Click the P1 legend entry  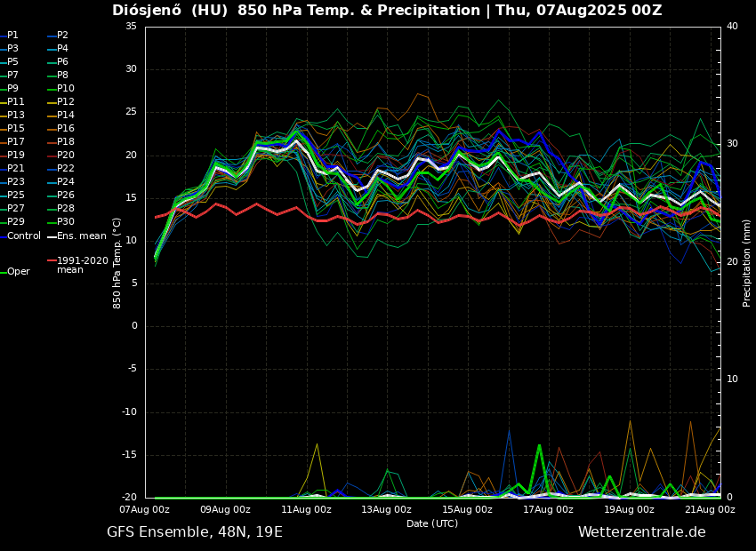click(12, 36)
